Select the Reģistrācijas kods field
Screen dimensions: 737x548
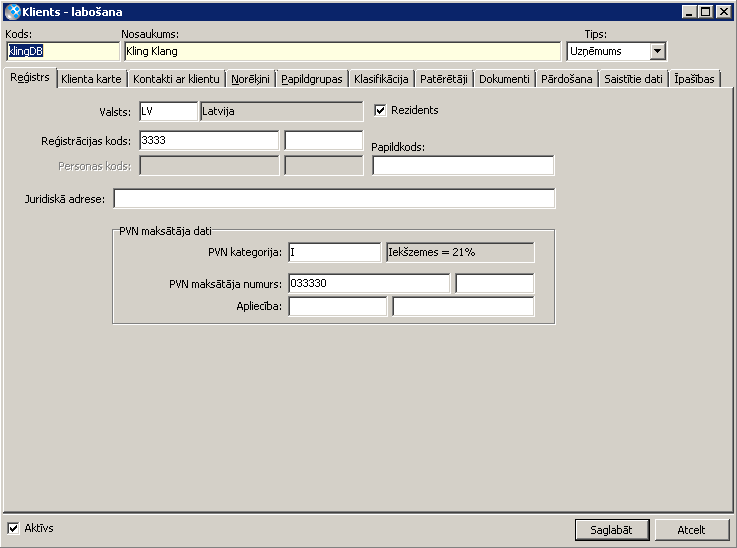pos(208,141)
